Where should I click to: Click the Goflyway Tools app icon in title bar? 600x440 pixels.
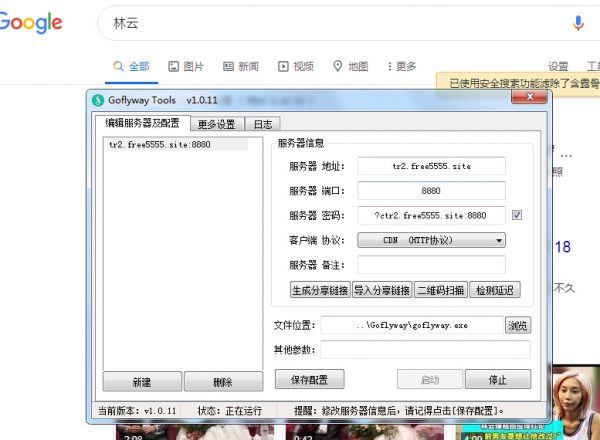[x=98, y=101]
